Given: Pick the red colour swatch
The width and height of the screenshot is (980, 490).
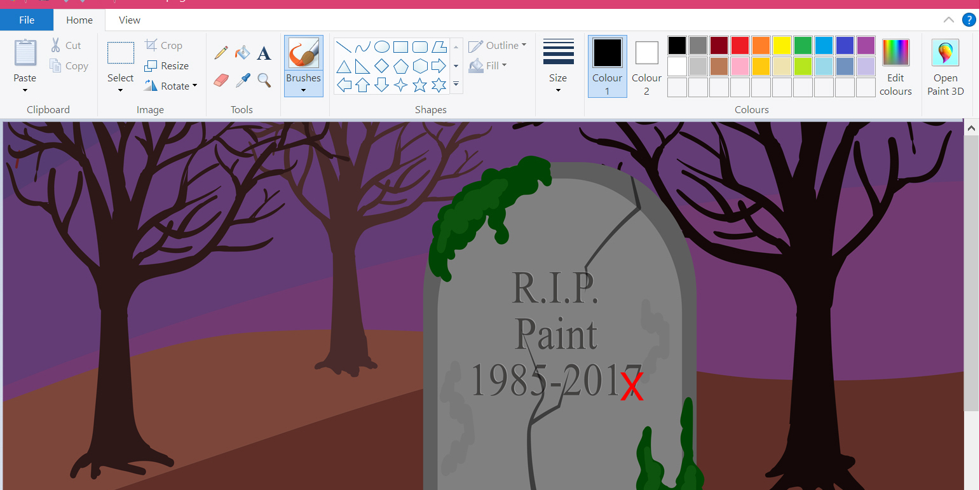Looking at the screenshot, I should point(740,46).
